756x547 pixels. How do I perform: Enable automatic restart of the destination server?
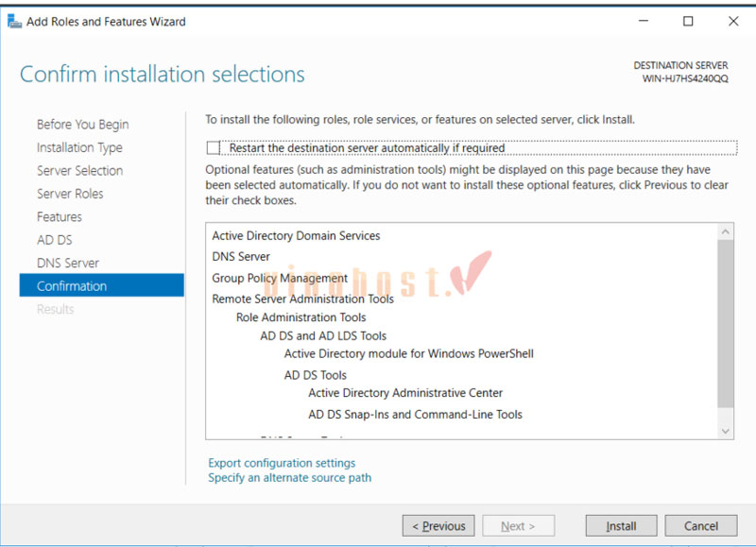tap(213, 147)
